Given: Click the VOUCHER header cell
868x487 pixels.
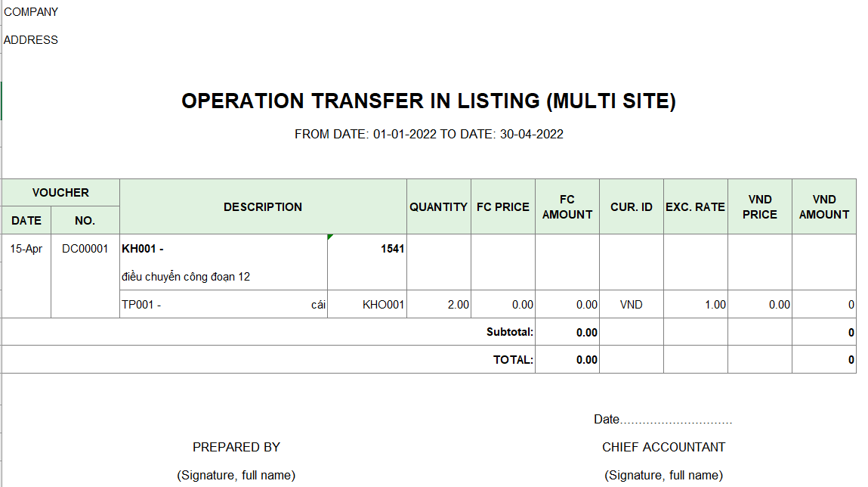Looking at the screenshot, I should pyautogui.click(x=60, y=193).
